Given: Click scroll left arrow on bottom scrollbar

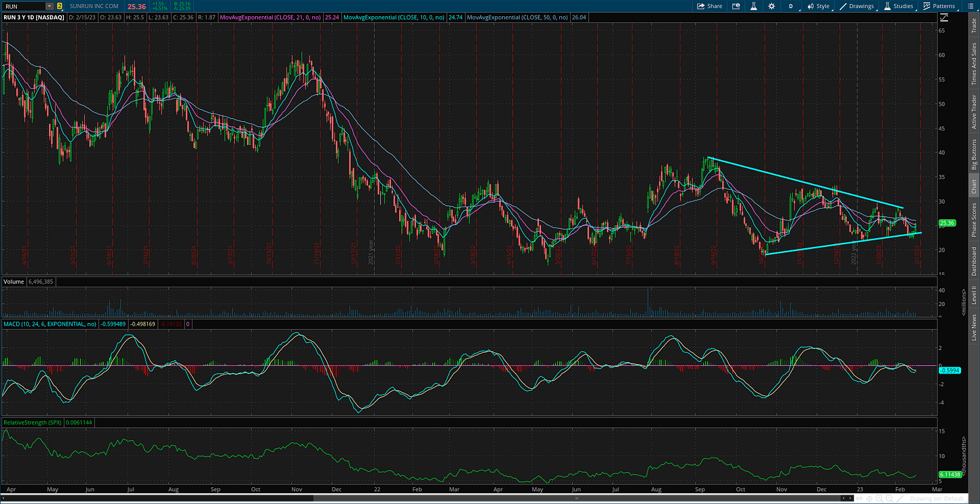Looking at the screenshot, I should [4, 499].
